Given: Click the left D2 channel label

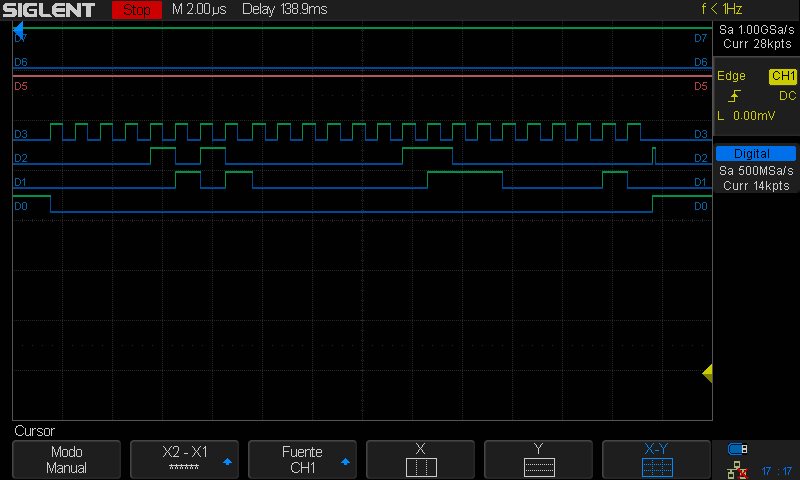Looking at the screenshot, I should (20, 158).
